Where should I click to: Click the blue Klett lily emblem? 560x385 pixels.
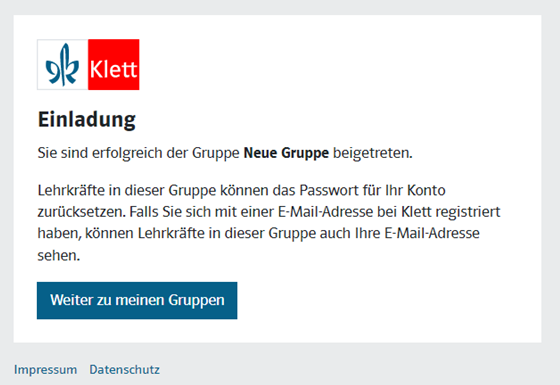click(x=62, y=65)
